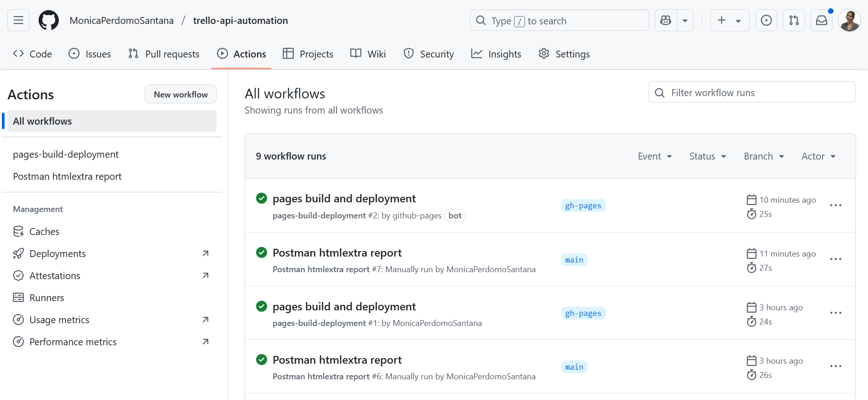Click external arrow icon beside Attestations
The image size is (868, 400).
[x=206, y=275]
